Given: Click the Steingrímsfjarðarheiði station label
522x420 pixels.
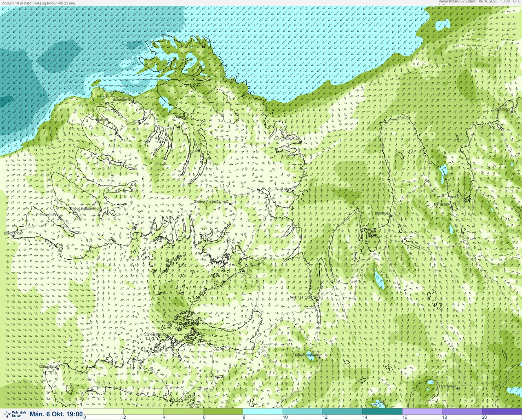Looking at the screenshot, I should pyautogui.click(x=211, y=201).
